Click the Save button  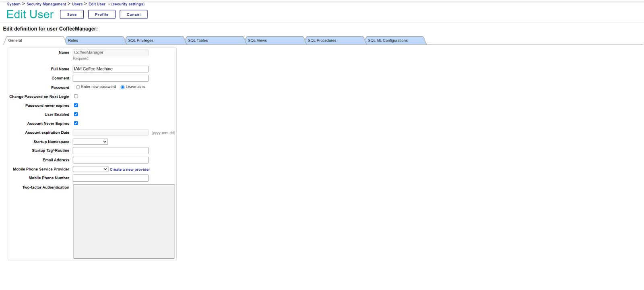click(x=72, y=14)
